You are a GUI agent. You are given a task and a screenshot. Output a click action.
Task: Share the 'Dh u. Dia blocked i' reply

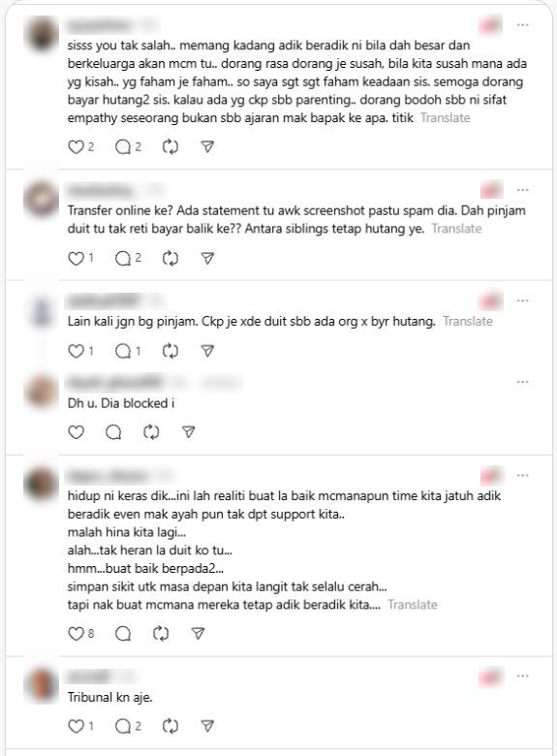188,432
